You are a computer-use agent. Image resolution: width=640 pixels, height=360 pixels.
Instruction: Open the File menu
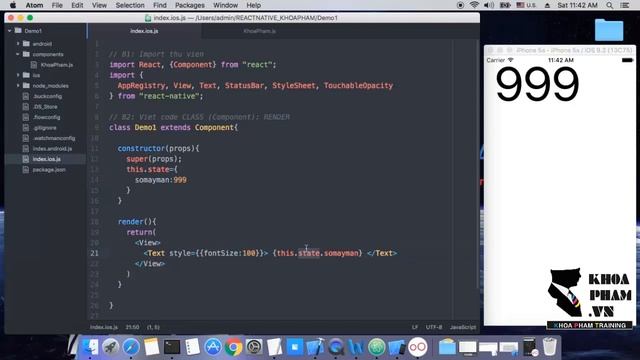click(x=57, y=5)
